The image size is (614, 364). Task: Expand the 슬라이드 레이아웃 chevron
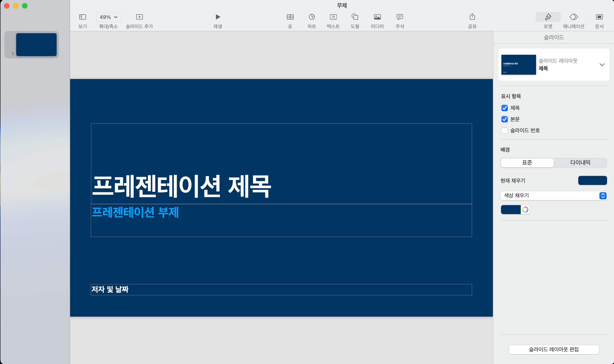pyautogui.click(x=602, y=65)
